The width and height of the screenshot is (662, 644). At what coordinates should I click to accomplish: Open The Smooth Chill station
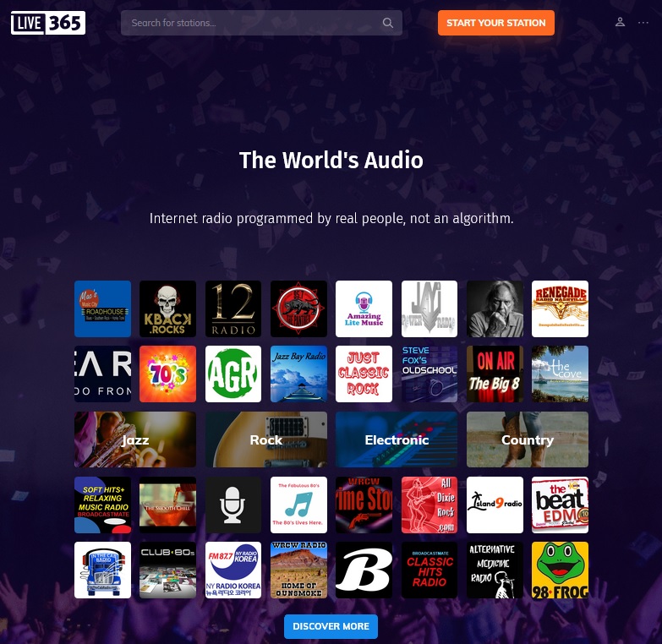(x=167, y=505)
